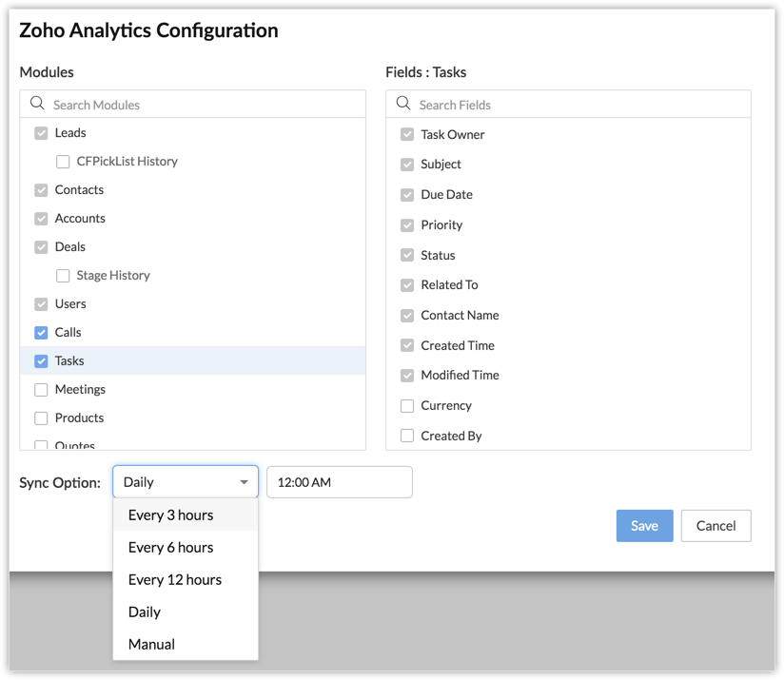This screenshot has height=680, width=784.
Task: Select Every 6 hours from list
Action: (171, 548)
